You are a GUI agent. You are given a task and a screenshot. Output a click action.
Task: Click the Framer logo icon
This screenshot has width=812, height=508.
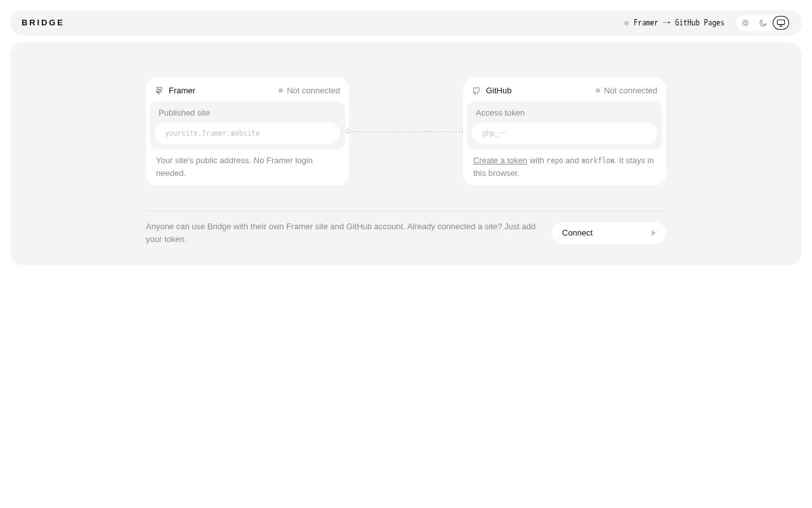[x=159, y=91]
